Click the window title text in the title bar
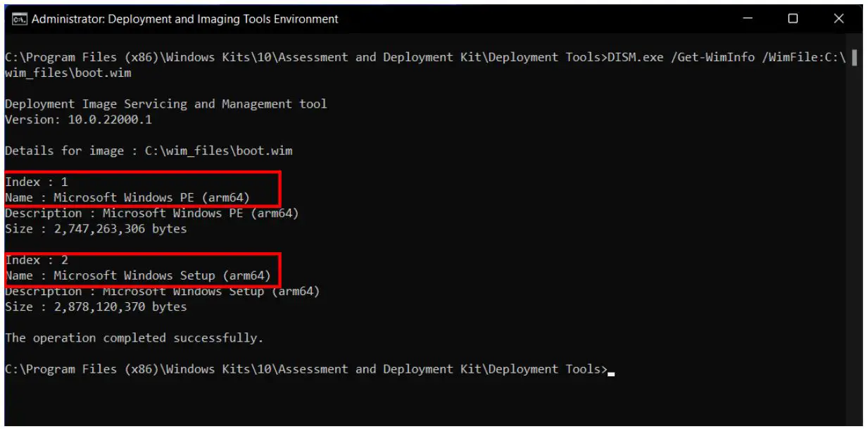This screenshot has height=429, width=868. [185, 19]
